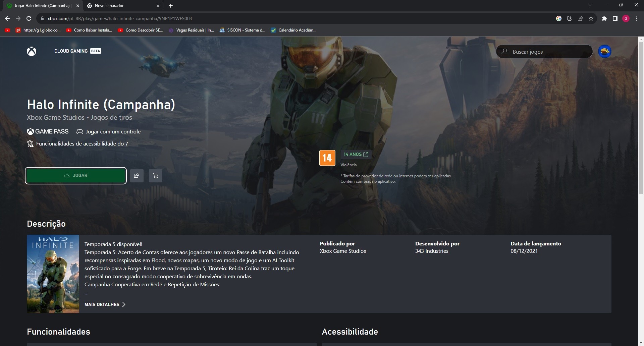644x346 pixels.
Task: Click the orange 14 age rating badge
Action: (x=327, y=158)
